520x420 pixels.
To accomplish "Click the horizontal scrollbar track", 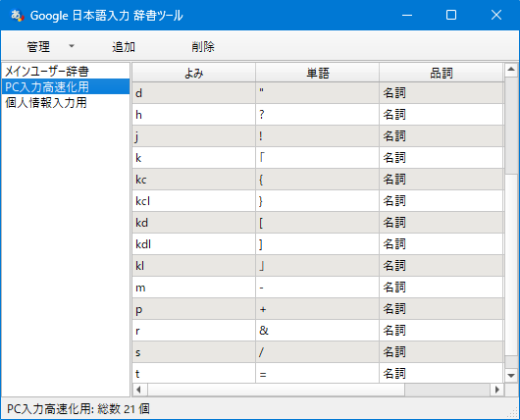I will (x=447, y=390).
